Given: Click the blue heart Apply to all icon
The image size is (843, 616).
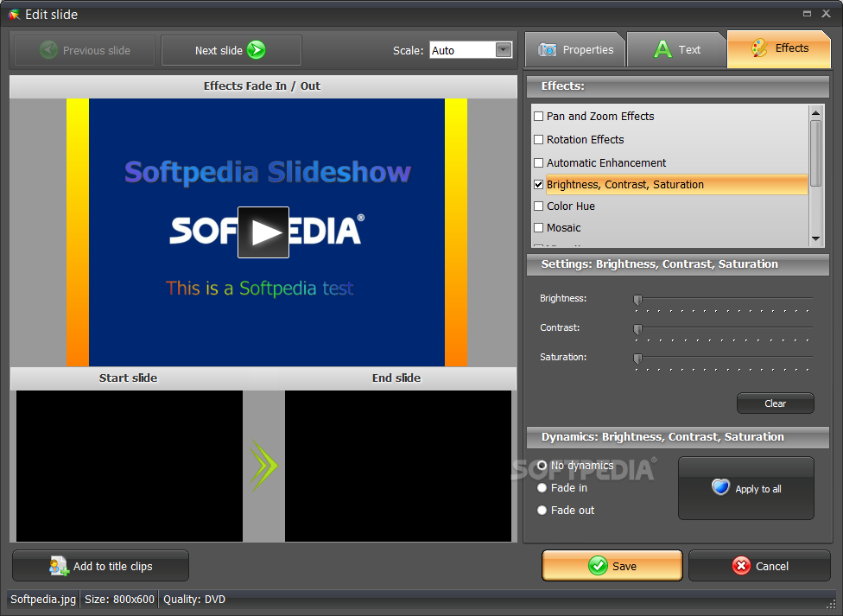Looking at the screenshot, I should click(720, 487).
